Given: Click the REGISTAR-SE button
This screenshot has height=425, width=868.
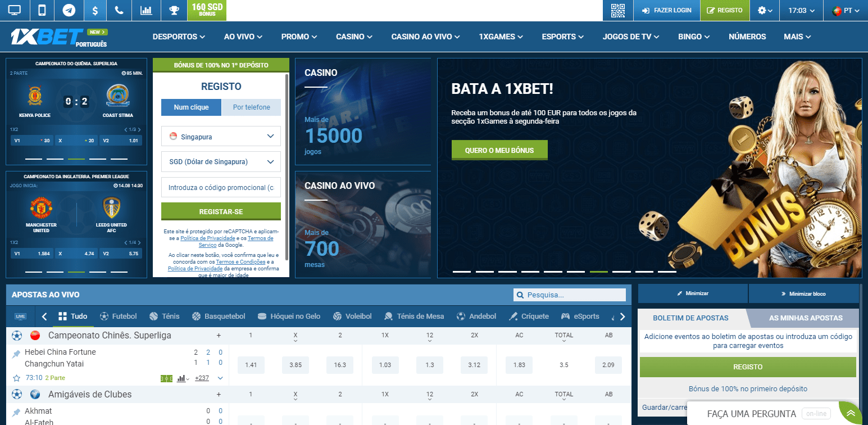Looking at the screenshot, I should pos(221,211).
